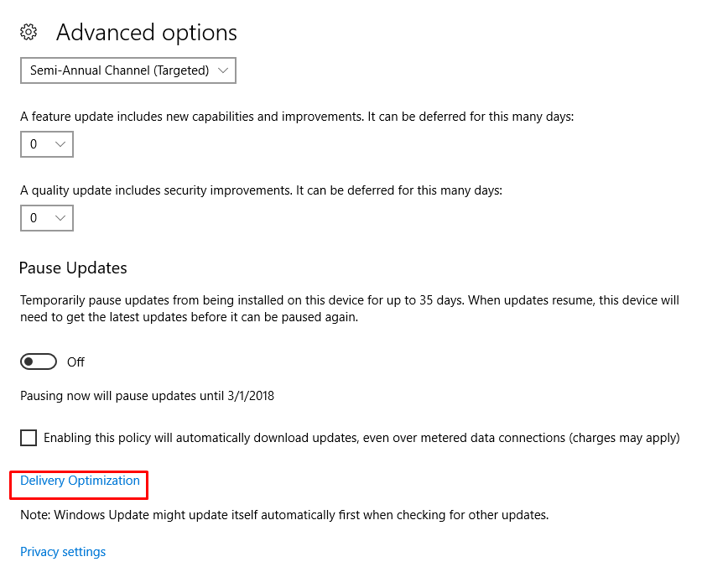Open Privacy settings

point(62,552)
